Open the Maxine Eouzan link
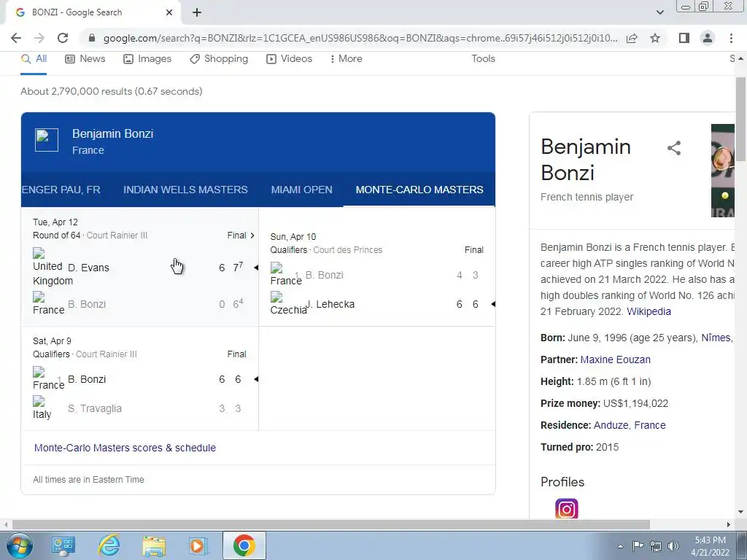The height and width of the screenshot is (560, 747). tap(615, 359)
